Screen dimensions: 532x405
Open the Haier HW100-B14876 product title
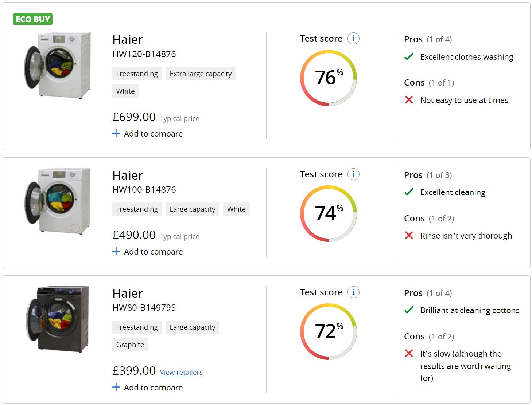pos(128,176)
